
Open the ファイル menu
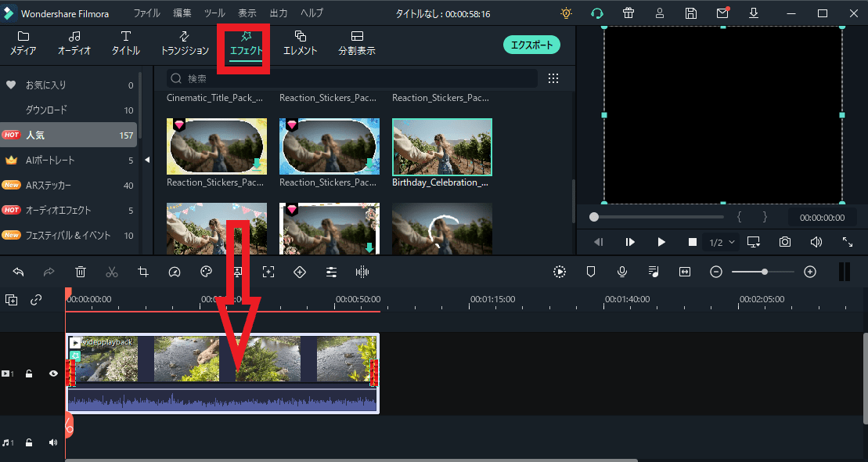click(x=146, y=13)
